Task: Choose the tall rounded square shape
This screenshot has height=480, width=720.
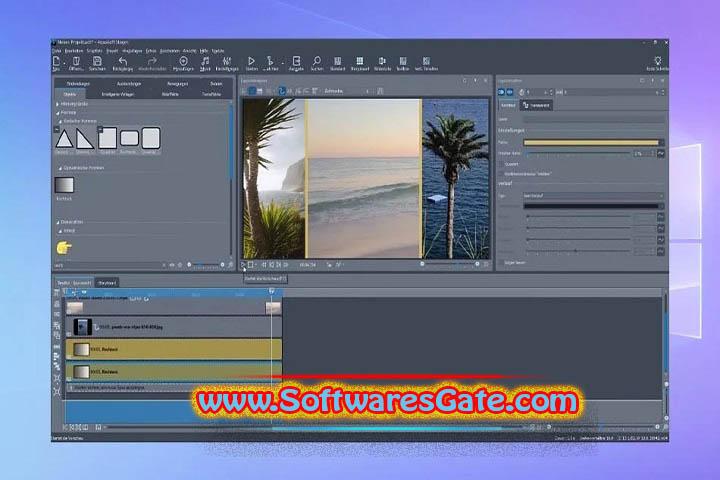Action: coord(151,138)
